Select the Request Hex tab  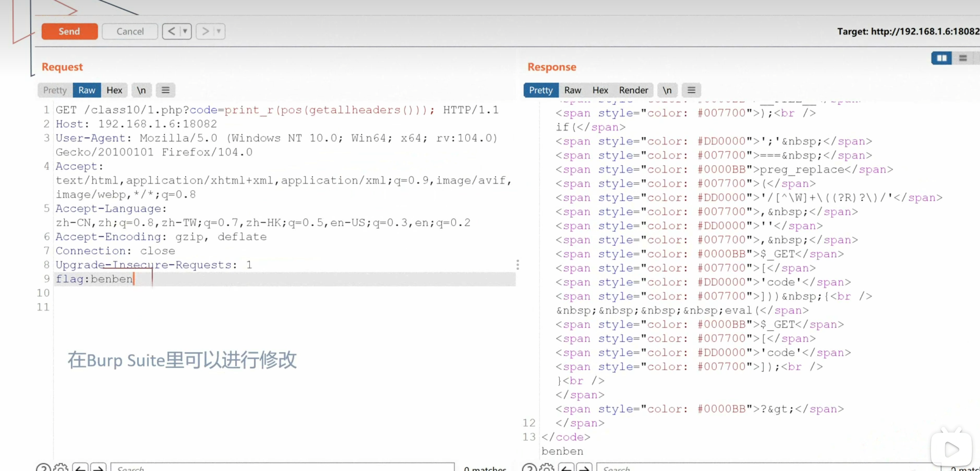pos(114,90)
